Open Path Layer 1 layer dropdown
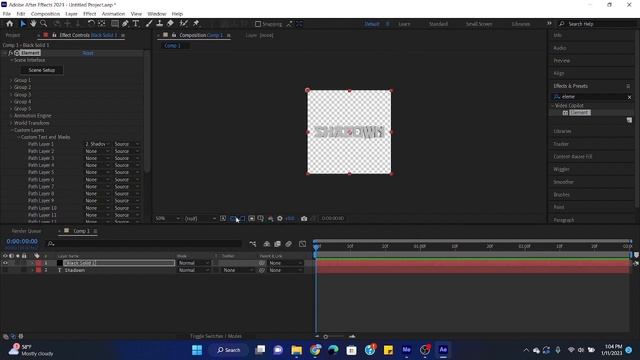 pos(97,144)
